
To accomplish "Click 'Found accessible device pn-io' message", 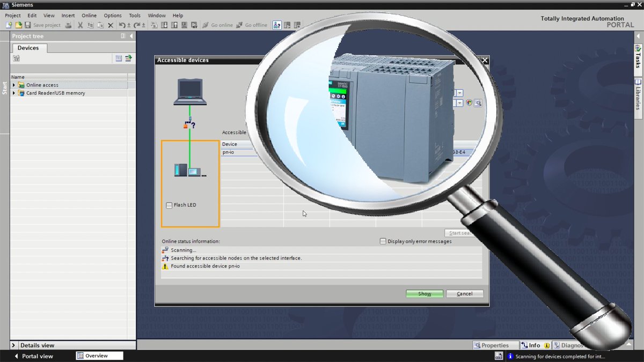I will 205,266.
